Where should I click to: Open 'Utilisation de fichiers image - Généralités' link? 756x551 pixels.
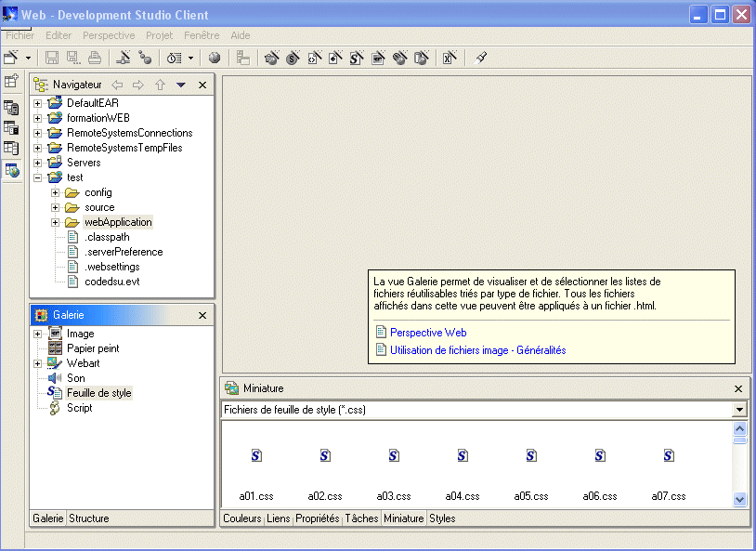(x=477, y=350)
